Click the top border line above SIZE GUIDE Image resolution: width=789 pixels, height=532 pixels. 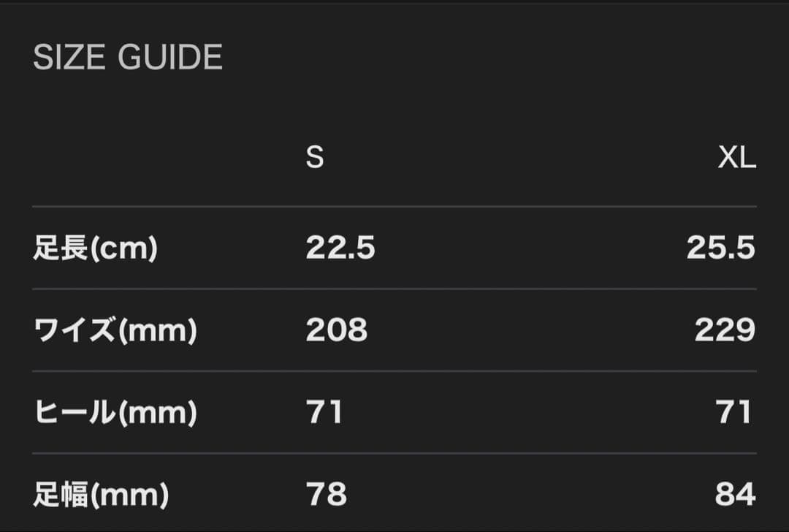[x=394, y=2]
